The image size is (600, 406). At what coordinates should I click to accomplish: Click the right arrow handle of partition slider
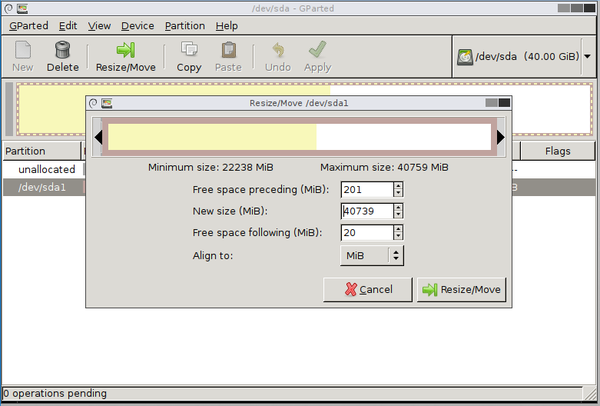[501, 137]
